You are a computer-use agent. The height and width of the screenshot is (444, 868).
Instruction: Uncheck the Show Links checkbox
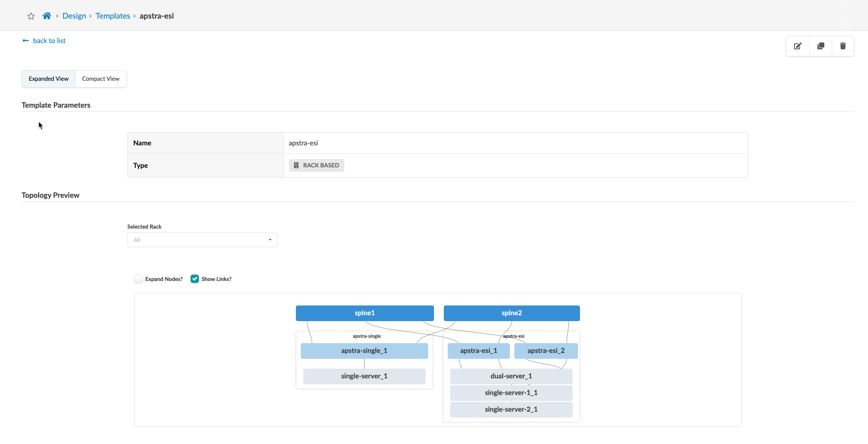[195, 279]
